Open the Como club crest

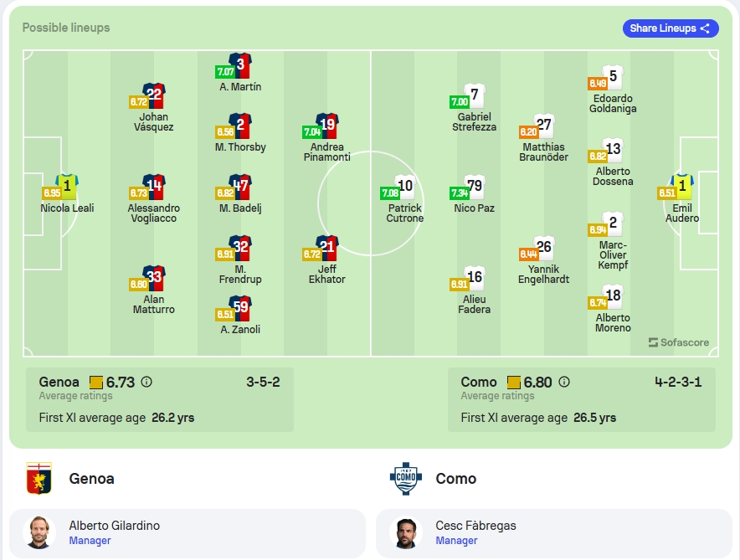point(406,478)
